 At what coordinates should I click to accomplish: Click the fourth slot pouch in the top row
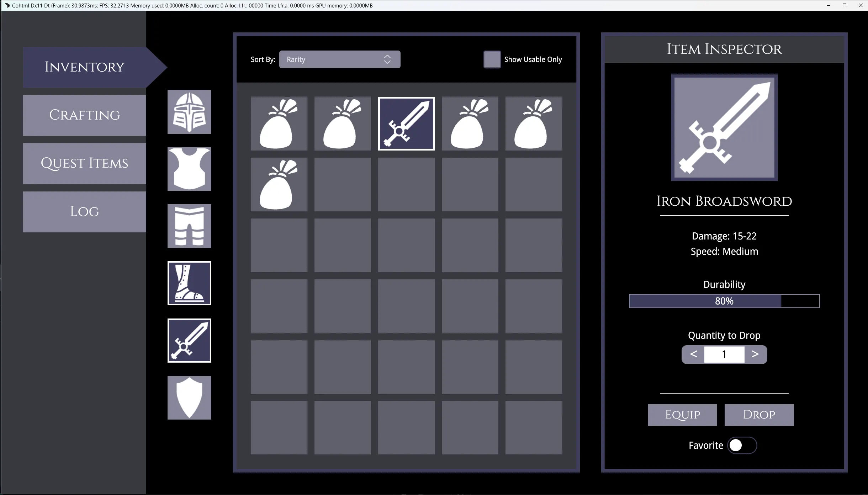click(x=470, y=123)
